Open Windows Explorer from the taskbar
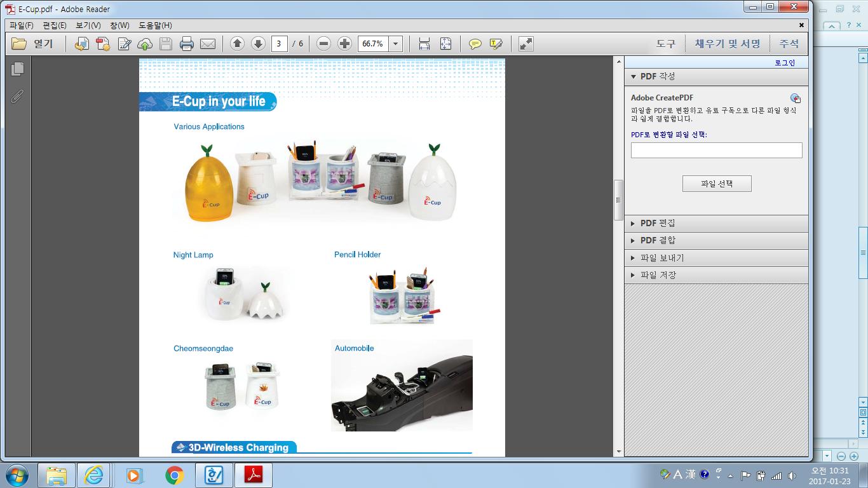 57,475
